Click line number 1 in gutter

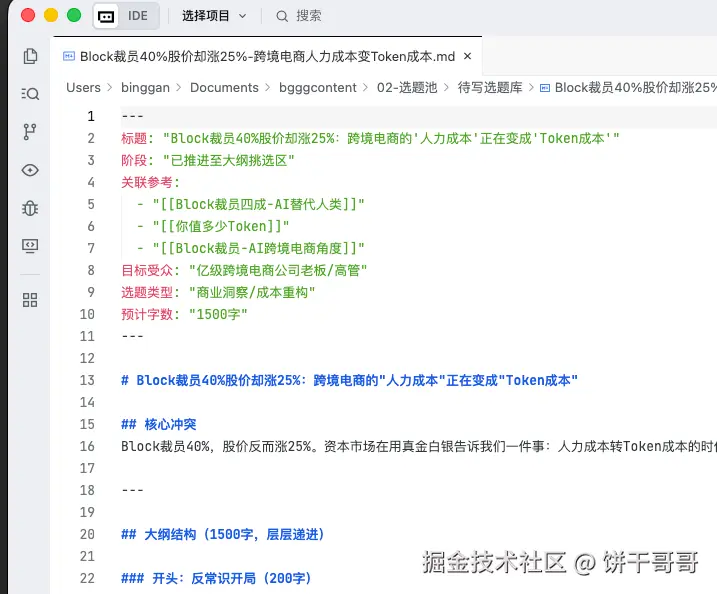(x=91, y=116)
